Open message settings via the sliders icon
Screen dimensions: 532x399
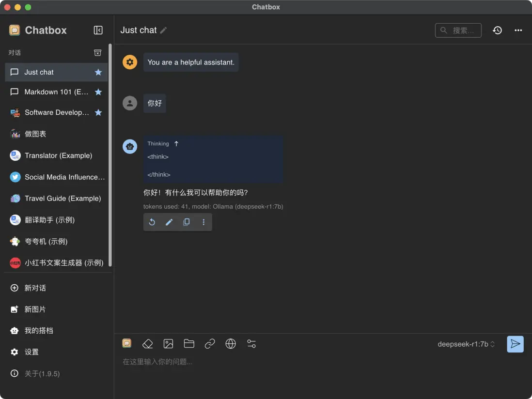[251, 343]
